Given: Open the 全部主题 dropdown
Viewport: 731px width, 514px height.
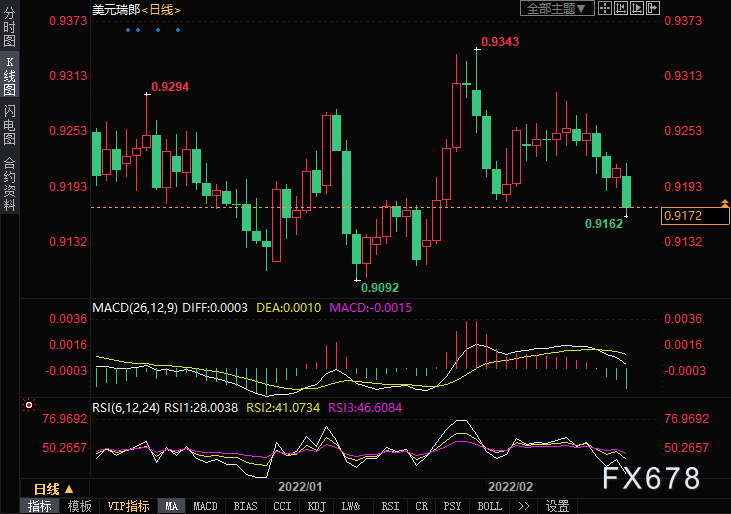Looking at the screenshot, I should [x=557, y=8].
